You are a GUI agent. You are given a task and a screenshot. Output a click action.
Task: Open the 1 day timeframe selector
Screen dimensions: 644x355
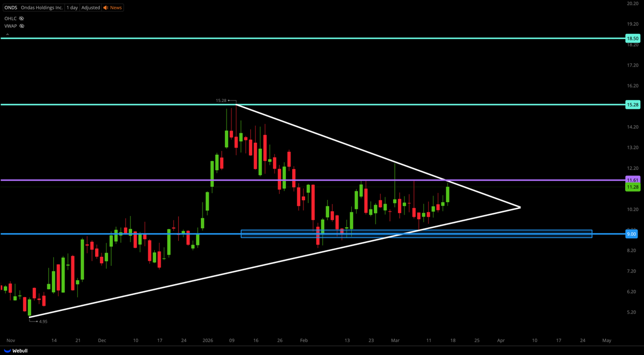(x=71, y=8)
